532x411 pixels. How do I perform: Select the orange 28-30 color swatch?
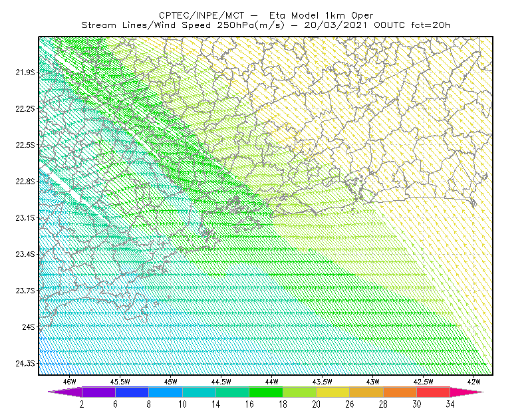click(400, 392)
